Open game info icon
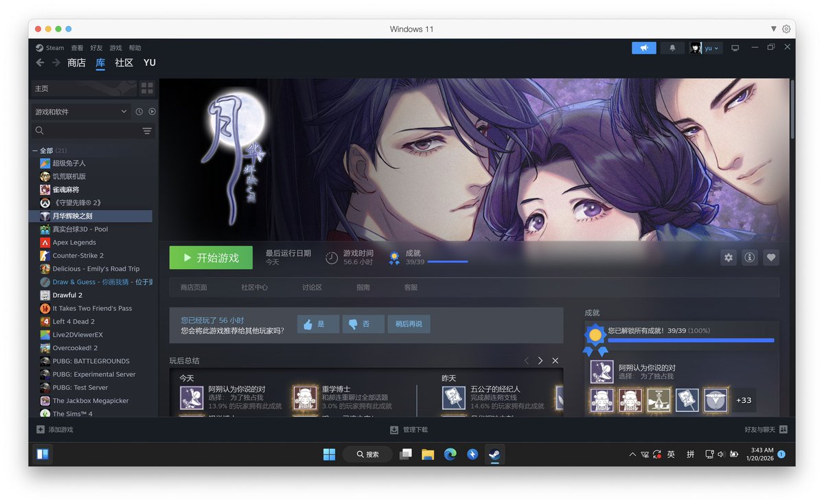The image size is (824, 504). 750,257
